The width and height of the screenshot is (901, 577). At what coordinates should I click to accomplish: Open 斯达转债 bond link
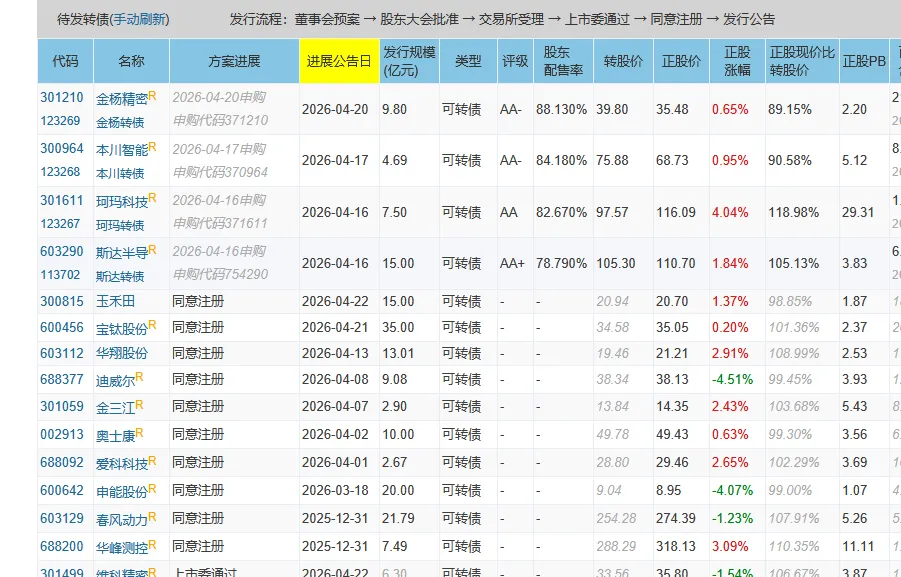(120, 276)
